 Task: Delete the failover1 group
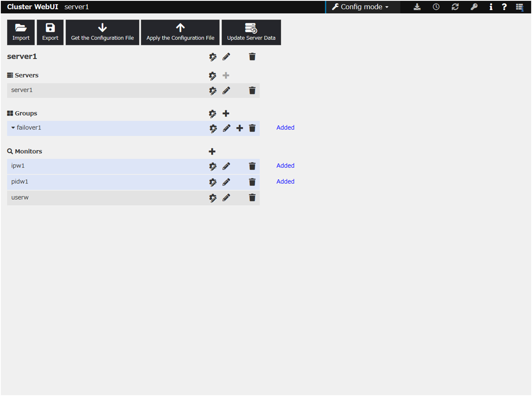pos(252,128)
